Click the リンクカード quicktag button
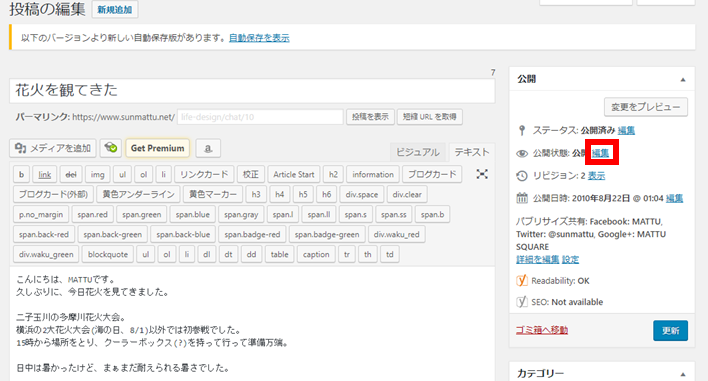This screenshot has width=708, height=381. click(204, 174)
